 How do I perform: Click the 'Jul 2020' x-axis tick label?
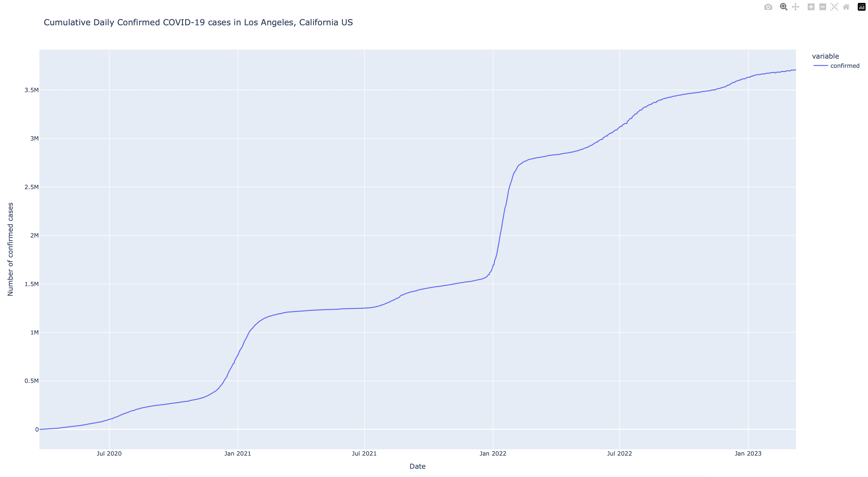(x=109, y=453)
